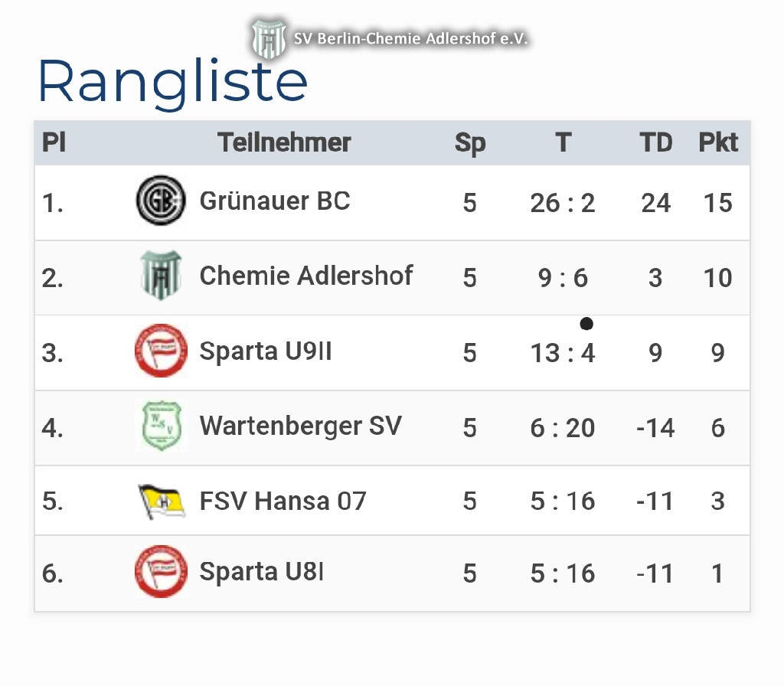Click the Chemie Adlershof crest in table
784x686 pixels.
point(161,276)
